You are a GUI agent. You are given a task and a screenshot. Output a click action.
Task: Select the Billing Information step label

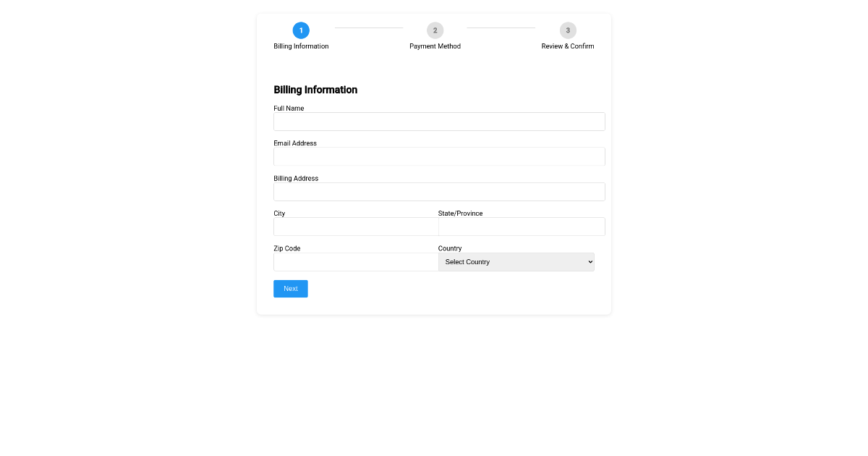[301, 46]
